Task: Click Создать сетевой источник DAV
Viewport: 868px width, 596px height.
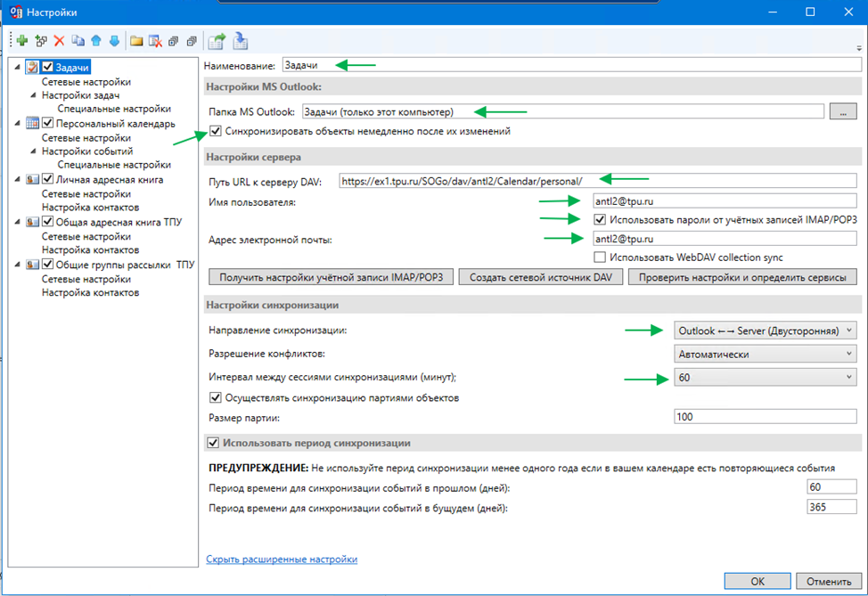Action: 541,277
